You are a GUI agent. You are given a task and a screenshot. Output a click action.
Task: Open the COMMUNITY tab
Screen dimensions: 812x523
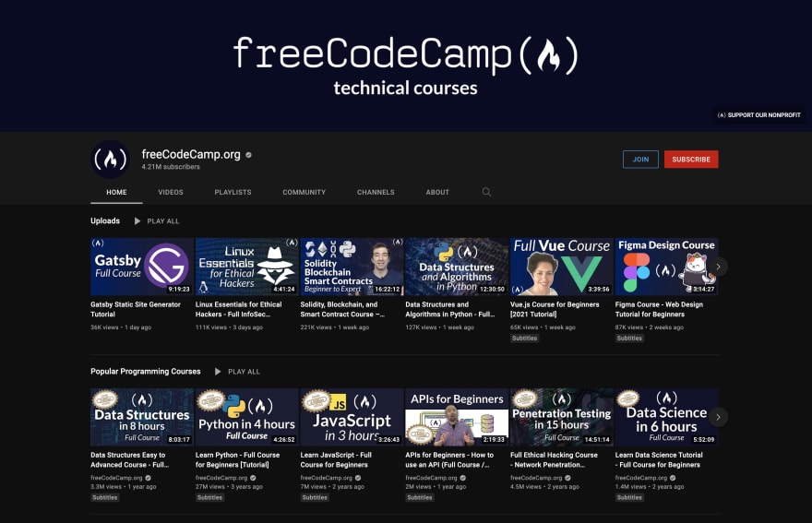pyautogui.click(x=304, y=192)
